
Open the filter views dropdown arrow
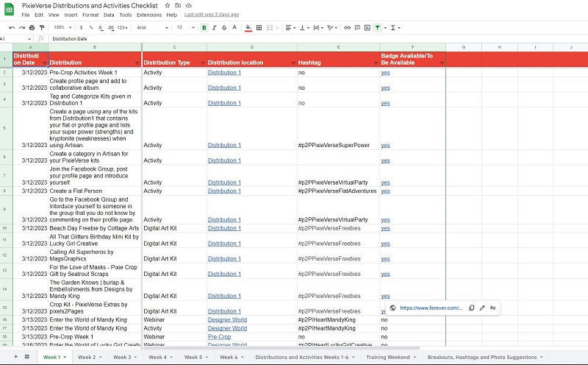coord(385,28)
